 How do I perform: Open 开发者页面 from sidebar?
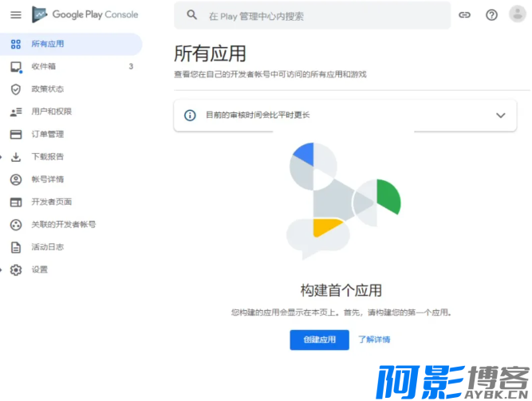click(52, 202)
